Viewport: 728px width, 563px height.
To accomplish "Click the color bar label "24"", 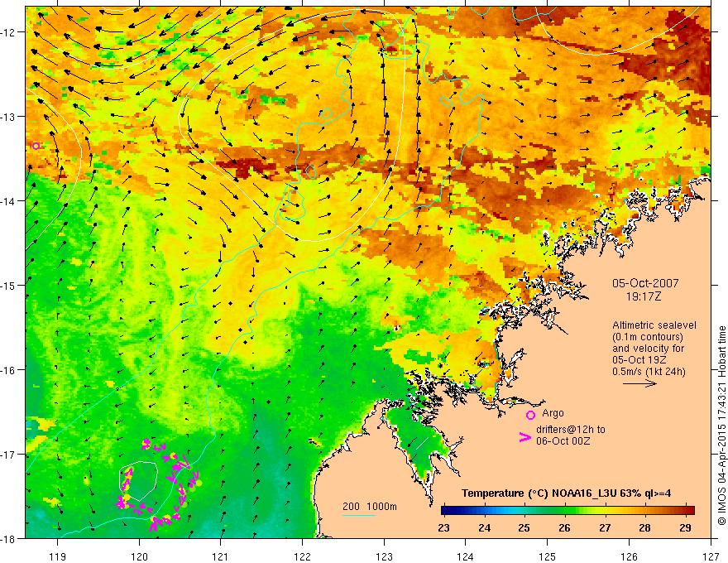I will coord(484,527).
